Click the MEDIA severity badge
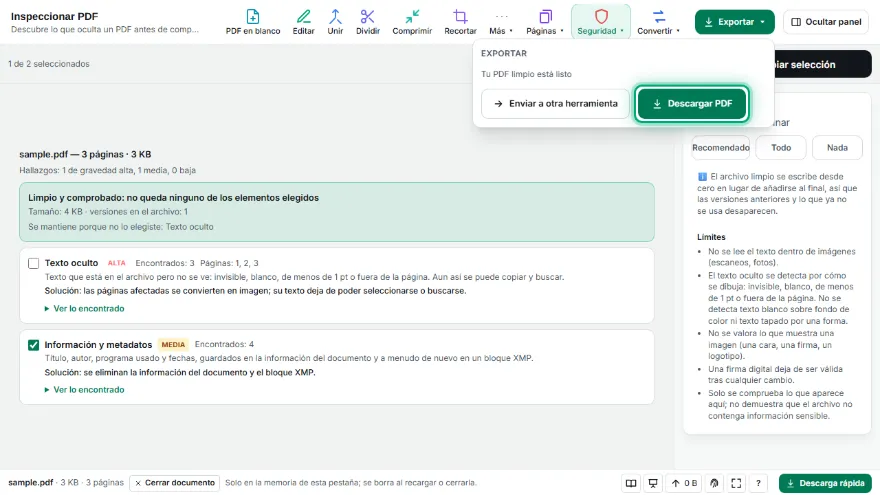 pos(173,345)
